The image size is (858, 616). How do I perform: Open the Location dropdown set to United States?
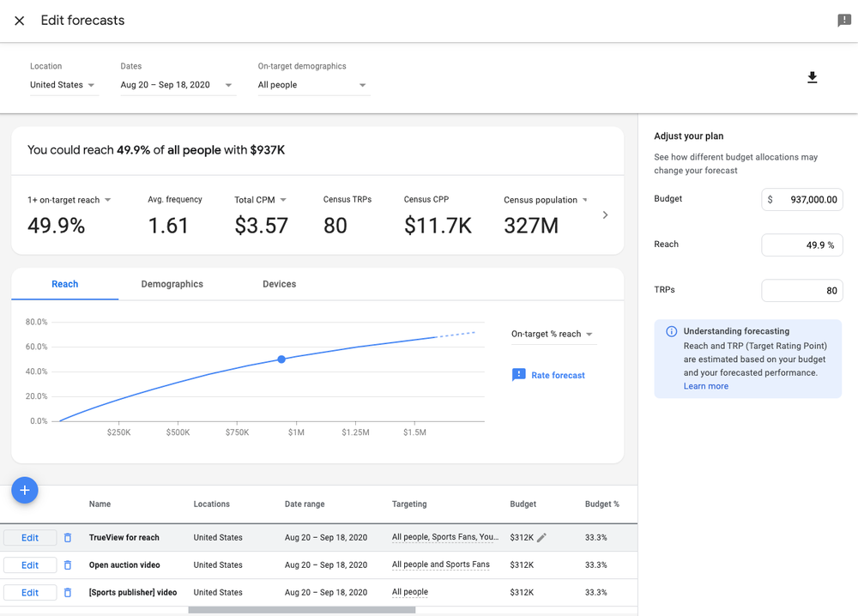coord(64,85)
